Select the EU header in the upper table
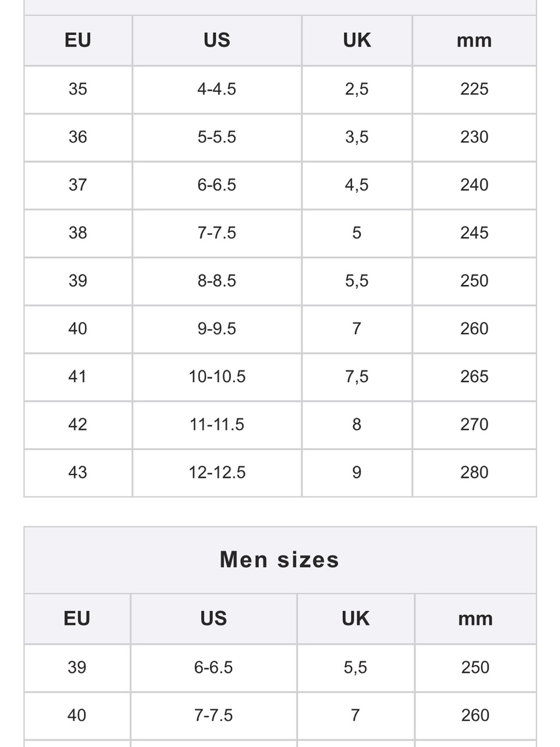560x747 pixels. [x=78, y=40]
